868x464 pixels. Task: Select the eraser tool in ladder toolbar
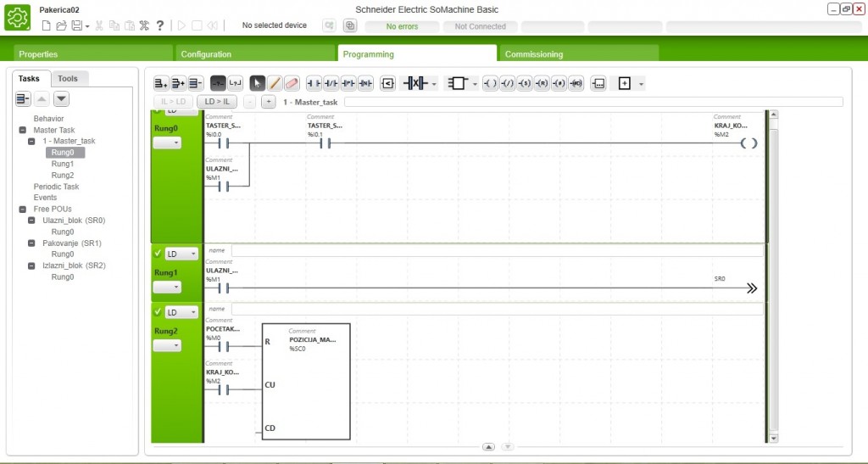click(292, 83)
